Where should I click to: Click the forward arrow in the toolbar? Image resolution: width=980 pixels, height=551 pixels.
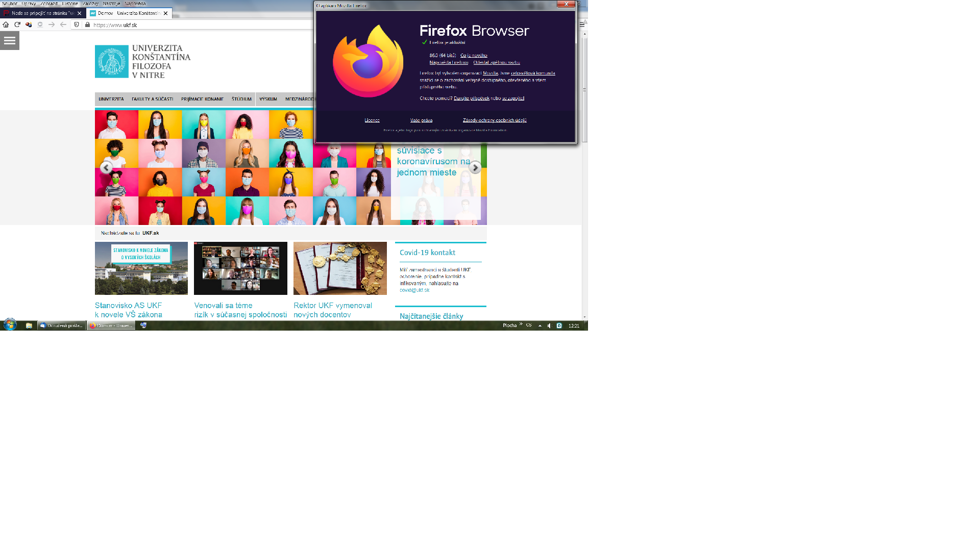click(52, 24)
